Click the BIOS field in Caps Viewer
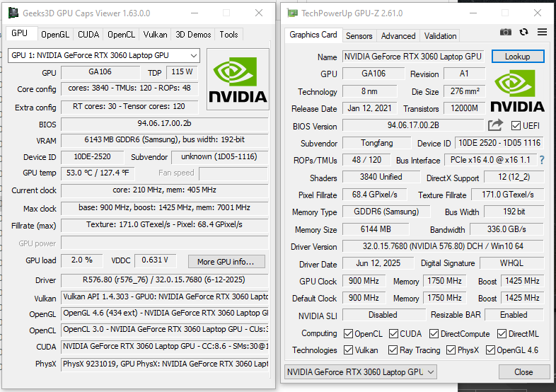The width and height of the screenshot is (556, 392). (165, 124)
